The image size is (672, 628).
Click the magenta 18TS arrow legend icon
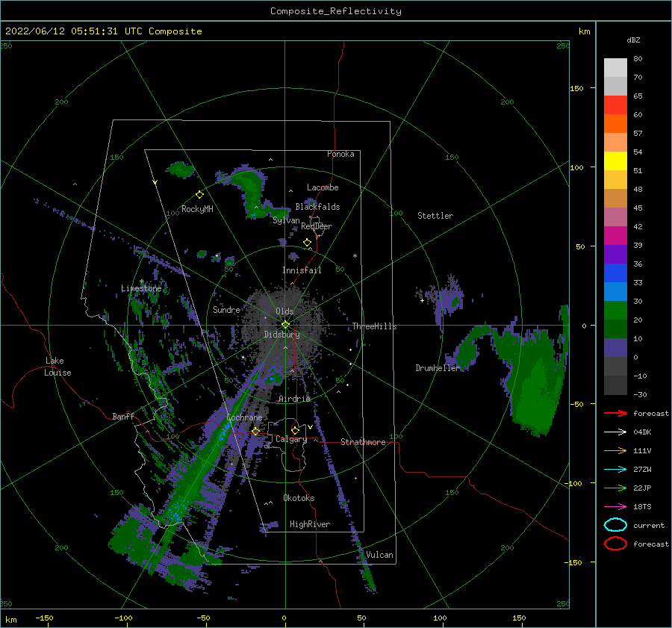tap(615, 507)
